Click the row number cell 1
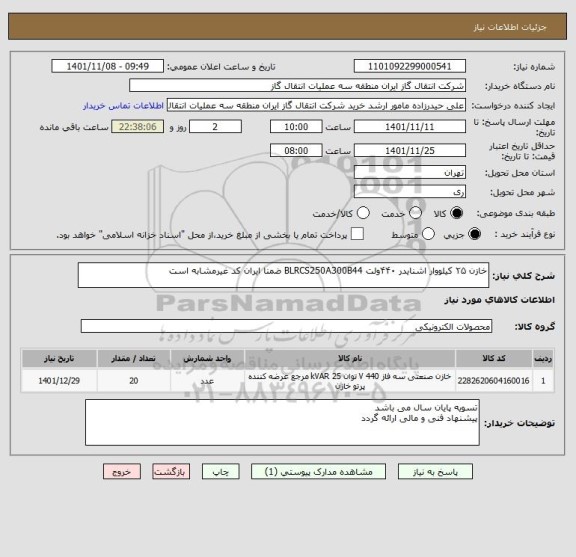This screenshot has width=576, height=557. (x=543, y=381)
